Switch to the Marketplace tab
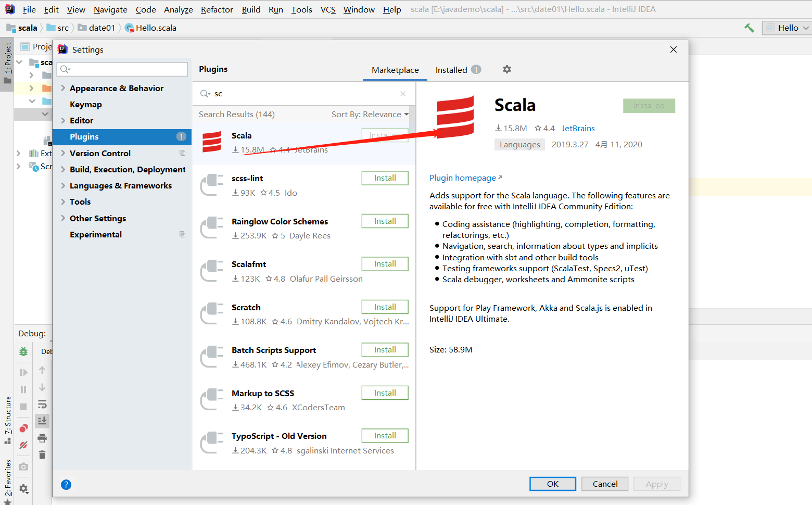 pyautogui.click(x=395, y=70)
